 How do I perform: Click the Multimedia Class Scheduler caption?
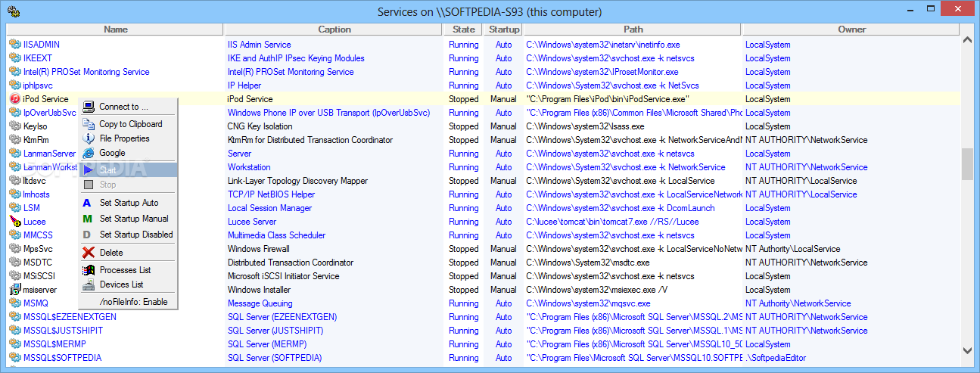click(276, 235)
